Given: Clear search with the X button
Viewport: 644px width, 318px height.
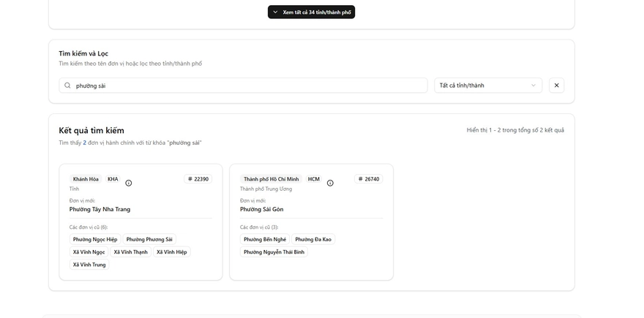Looking at the screenshot, I should point(556,86).
